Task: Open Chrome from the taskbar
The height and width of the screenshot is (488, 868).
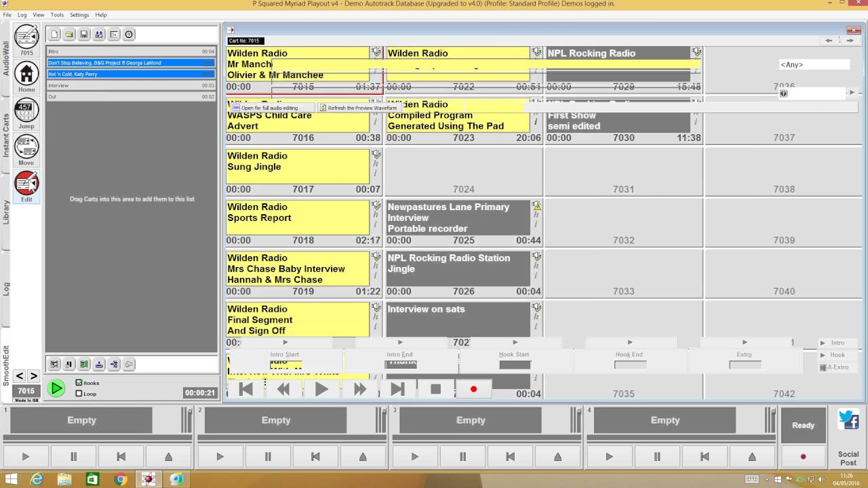Action: (120, 479)
